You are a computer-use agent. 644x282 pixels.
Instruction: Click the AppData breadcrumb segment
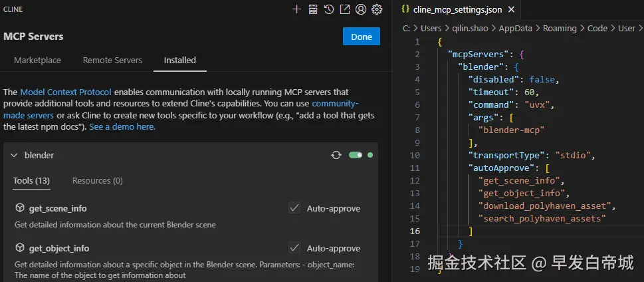516,29
